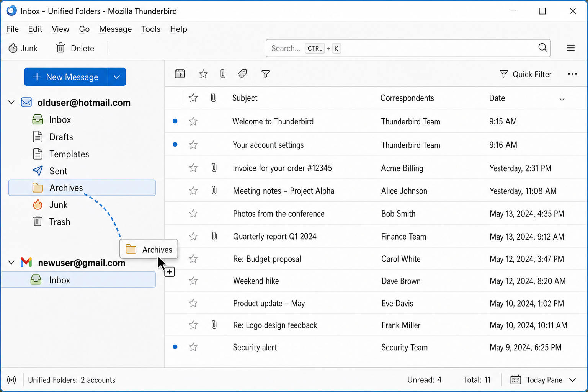588x392 pixels.
Task: Click paperclip on Re: Logo design feedback
Action: pos(214,325)
